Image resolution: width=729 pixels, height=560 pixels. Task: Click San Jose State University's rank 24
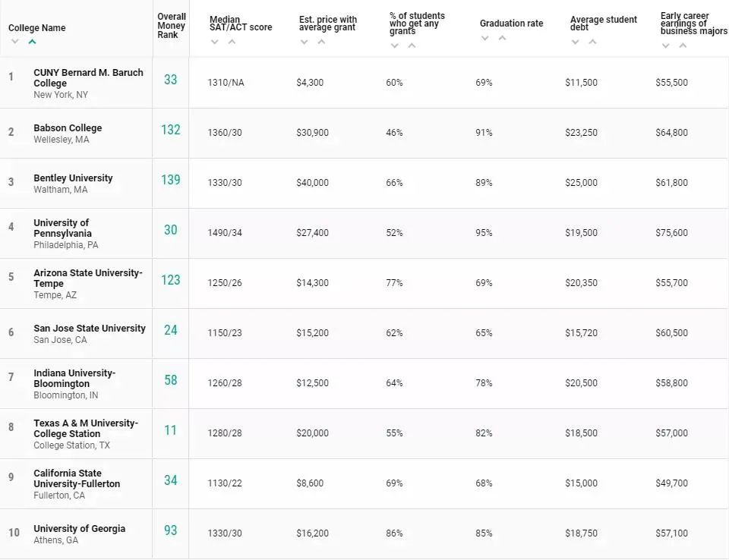170,330
